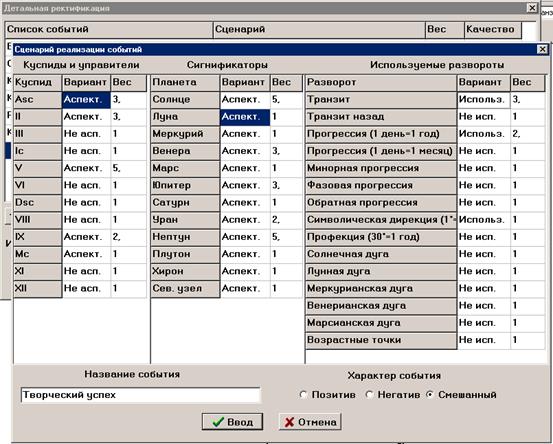Screen dimensions: 553x444
Task: Click the Ввод button with green checkmark
Action: 232,422
